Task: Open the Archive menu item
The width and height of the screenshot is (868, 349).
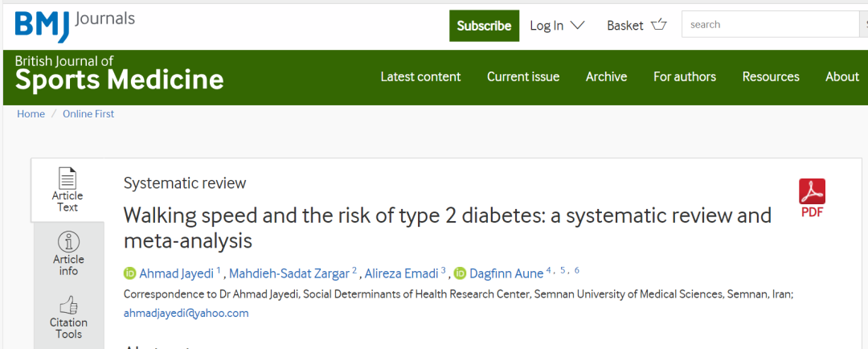Action: pyautogui.click(x=606, y=77)
